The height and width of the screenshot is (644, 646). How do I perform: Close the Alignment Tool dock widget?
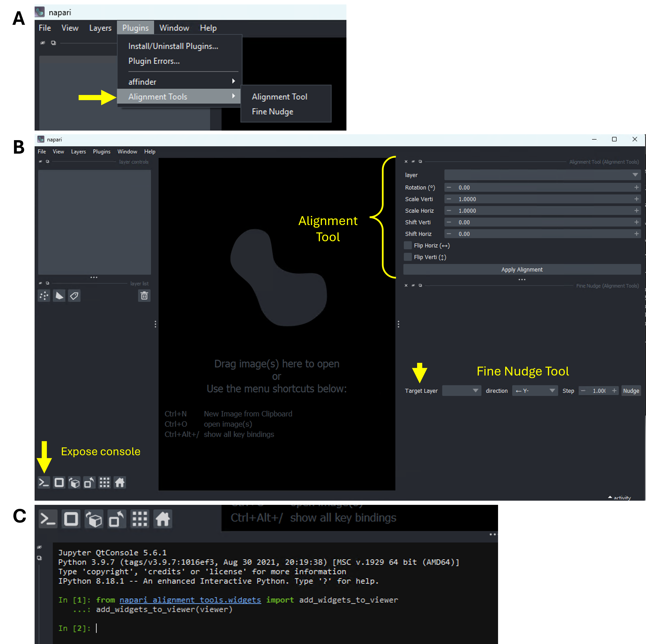coord(406,161)
